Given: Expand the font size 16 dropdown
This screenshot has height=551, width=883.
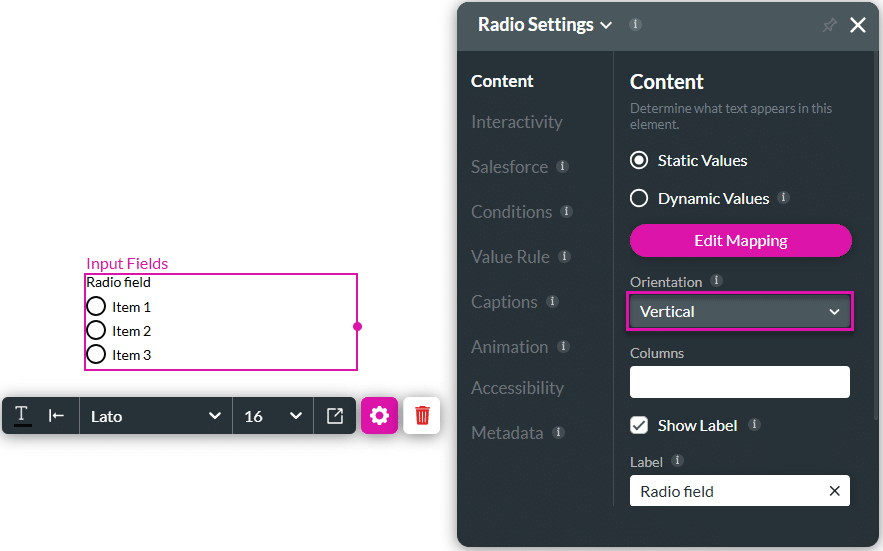Looking at the screenshot, I should pos(273,416).
